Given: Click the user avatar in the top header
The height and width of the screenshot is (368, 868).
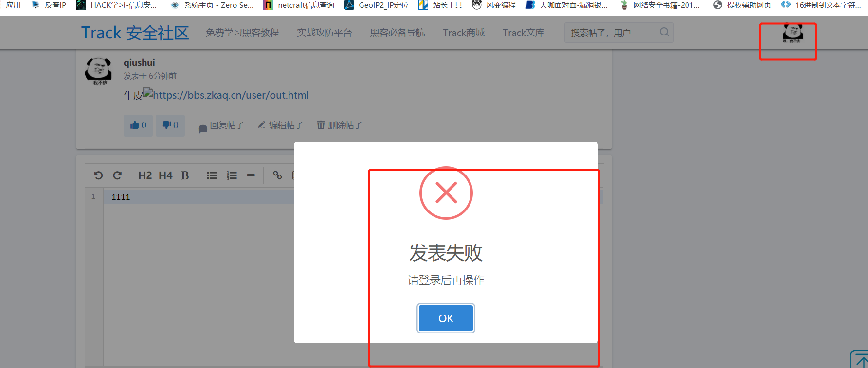Looking at the screenshot, I should pyautogui.click(x=793, y=34).
